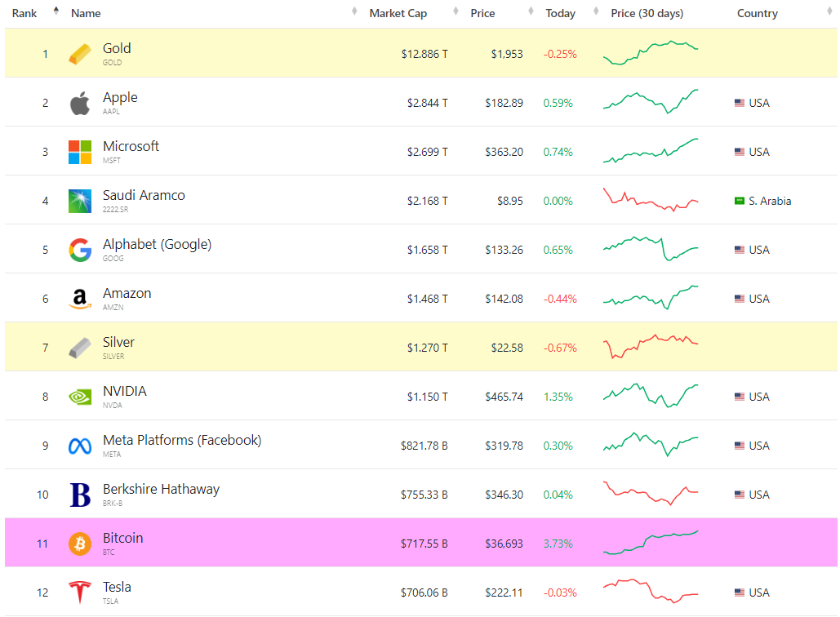Click the NVIDIA logo icon
The height and width of the screenshot is (617, 840).
(x=80, y=397)
